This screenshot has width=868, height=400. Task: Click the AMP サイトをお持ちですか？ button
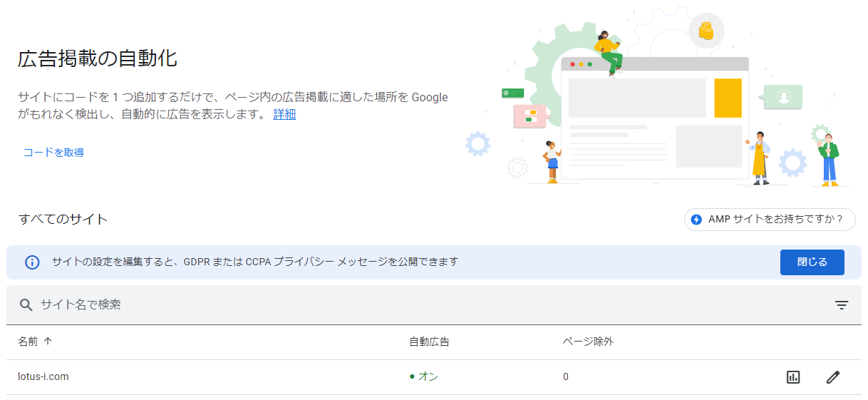pyautogui.click(x=770, y=220)
